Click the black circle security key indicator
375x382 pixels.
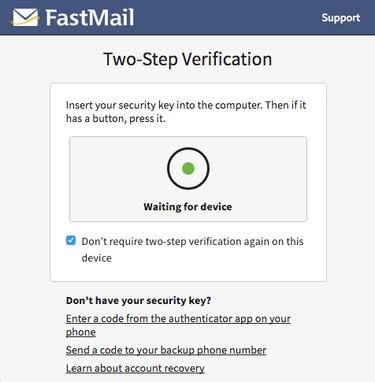click(x=188, y=168)
